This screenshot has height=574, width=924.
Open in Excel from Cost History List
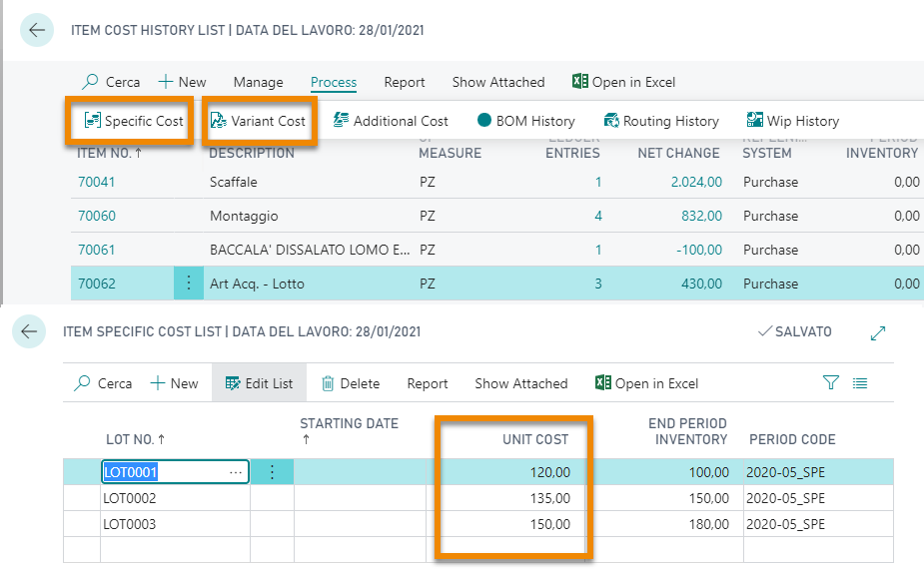624,82
